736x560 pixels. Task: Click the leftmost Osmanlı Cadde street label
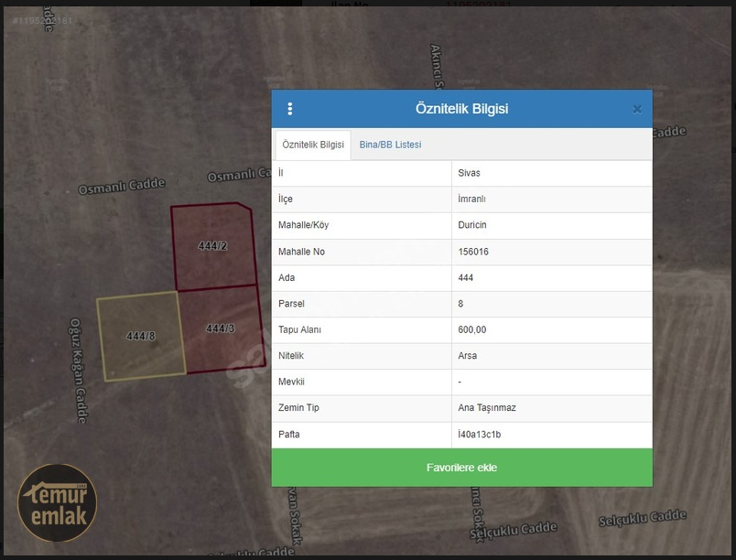click(x=121, y=187)
